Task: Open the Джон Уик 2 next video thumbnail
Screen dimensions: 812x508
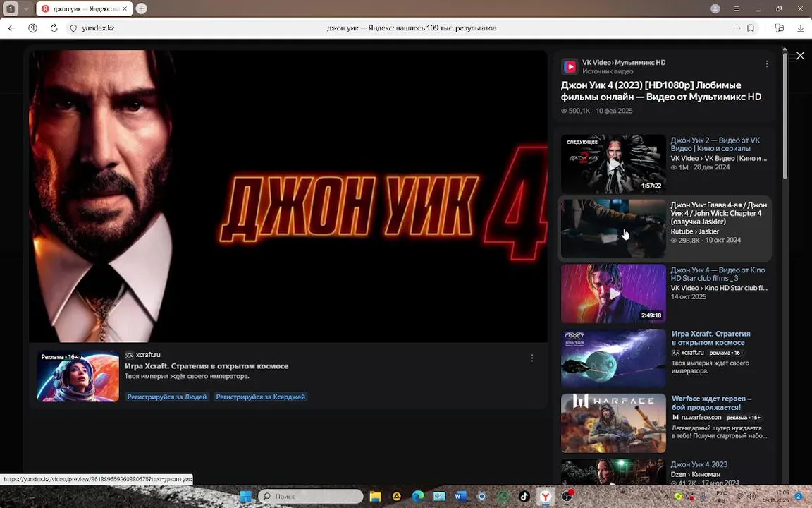Action: pos(613,164)
